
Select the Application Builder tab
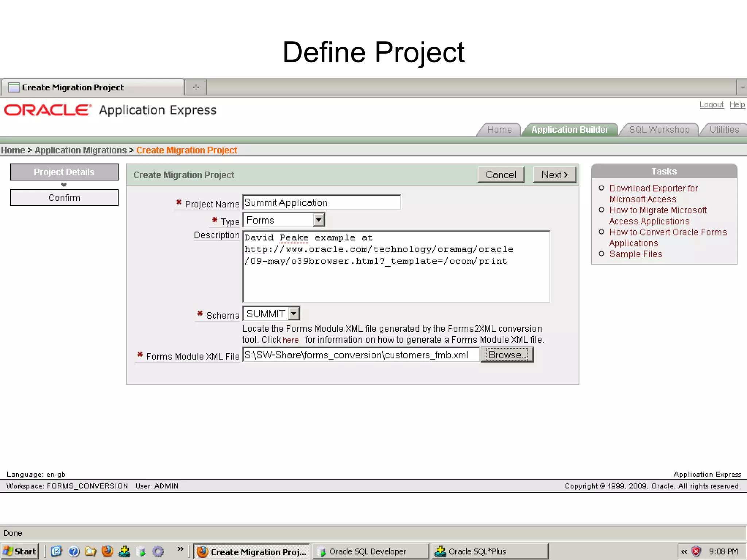(570, 130)
